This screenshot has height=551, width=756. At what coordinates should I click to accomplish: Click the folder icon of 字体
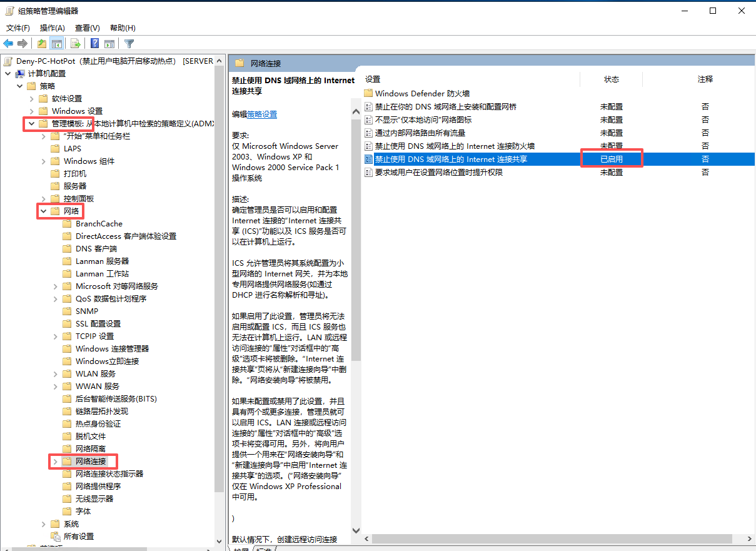pos(67,511)
